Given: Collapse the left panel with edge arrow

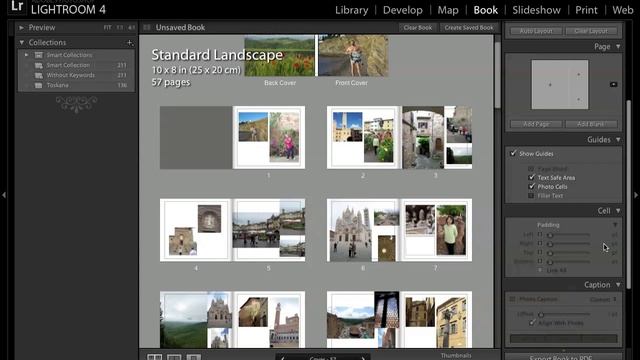Looking at the screenshot, I should point(4,195).
